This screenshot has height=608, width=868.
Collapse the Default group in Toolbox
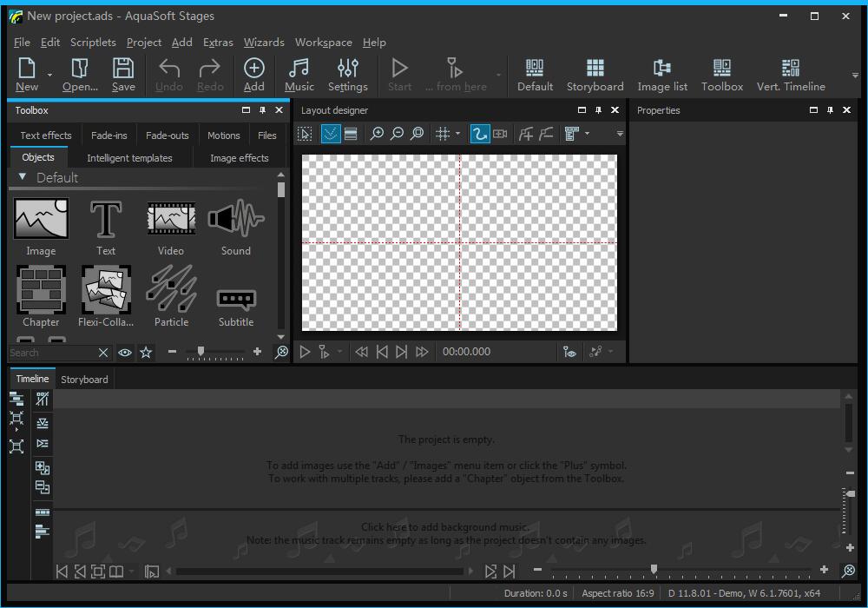click(x=23, y=177)
